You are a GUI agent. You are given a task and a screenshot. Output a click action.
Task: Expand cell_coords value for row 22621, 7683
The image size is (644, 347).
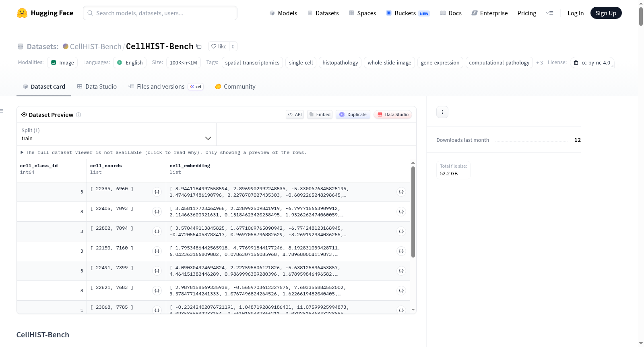tap(157, 291)
